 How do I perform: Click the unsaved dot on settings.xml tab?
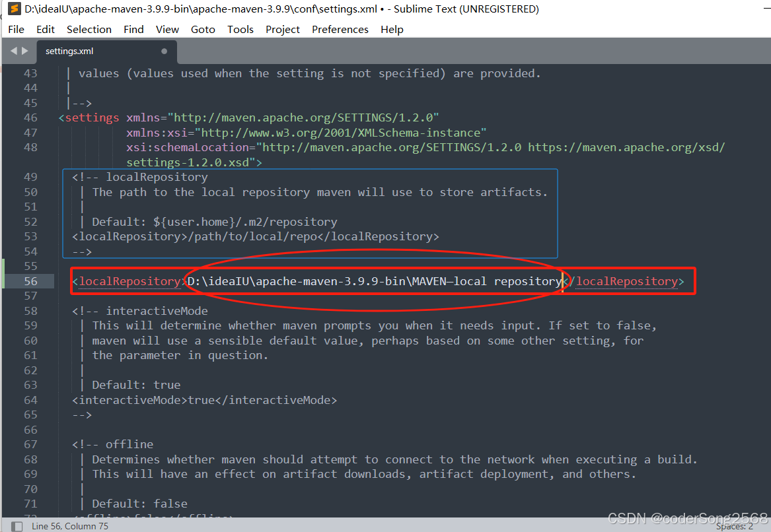pyautogui.click(x=165, y=51)
